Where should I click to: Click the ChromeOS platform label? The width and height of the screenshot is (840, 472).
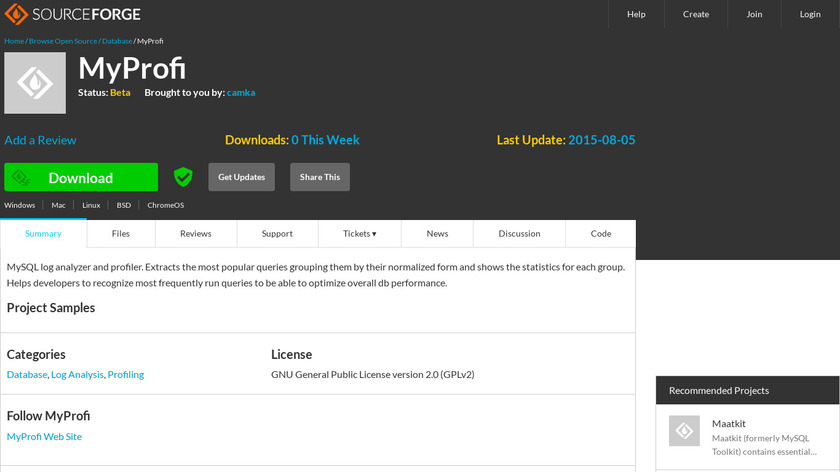pyautogui.click(x=166, y=205)
